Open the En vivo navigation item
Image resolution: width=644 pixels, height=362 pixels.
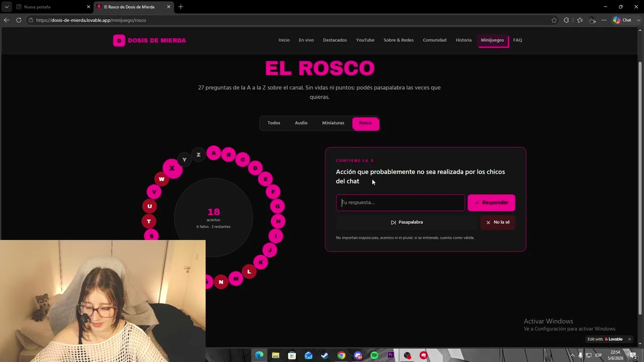coord(306,40)
